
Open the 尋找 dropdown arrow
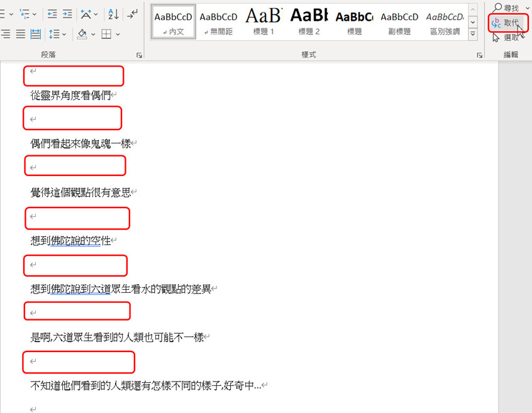[x=528, y=8]
